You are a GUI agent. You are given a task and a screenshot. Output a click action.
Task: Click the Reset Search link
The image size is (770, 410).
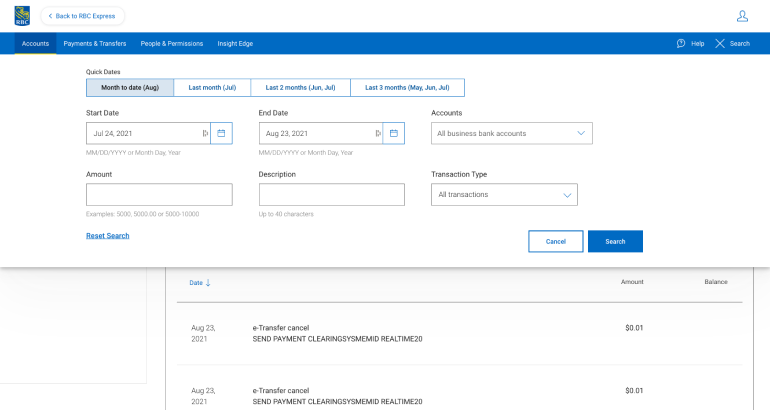108,236
